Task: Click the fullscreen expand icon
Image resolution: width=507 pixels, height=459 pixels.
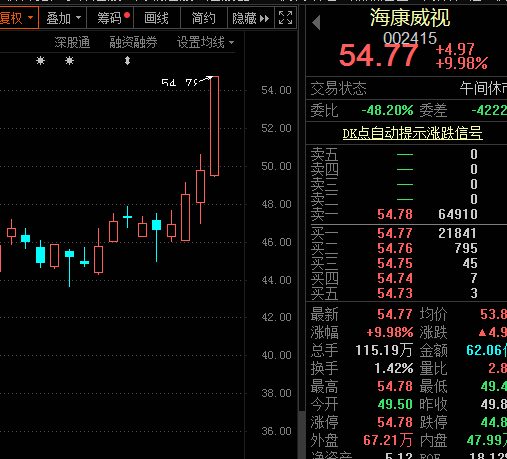Action: point(285,18)
